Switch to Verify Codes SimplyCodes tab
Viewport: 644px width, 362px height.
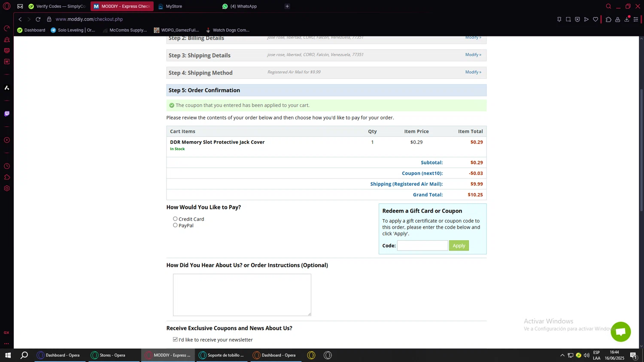[57, 6]
